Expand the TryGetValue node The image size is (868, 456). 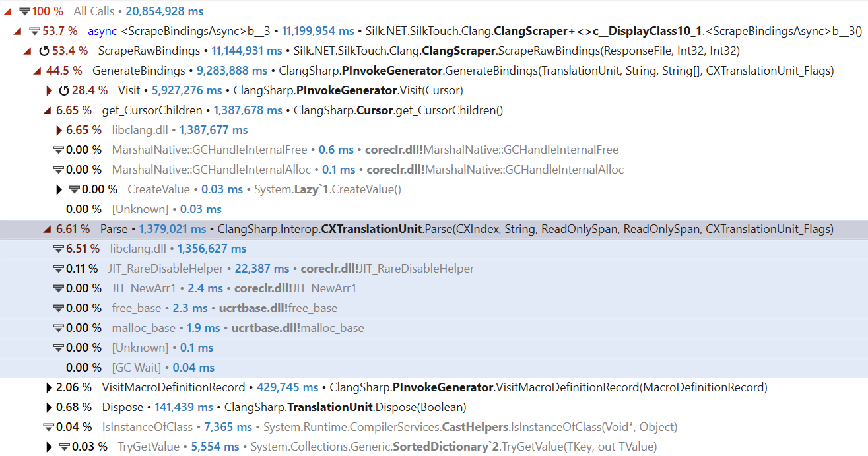[x=49, y=447]
